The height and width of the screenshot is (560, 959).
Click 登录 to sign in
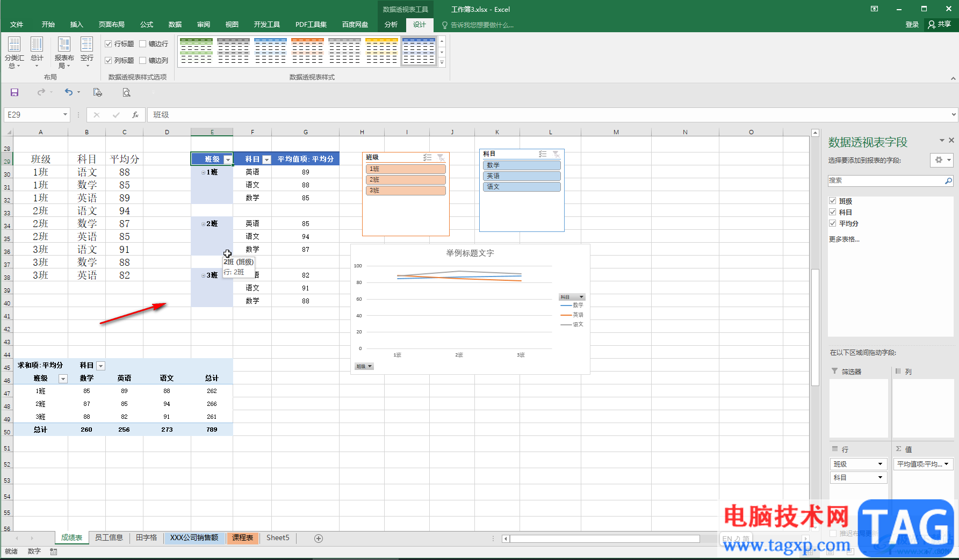pyautogui.click(x=912, y=24)
